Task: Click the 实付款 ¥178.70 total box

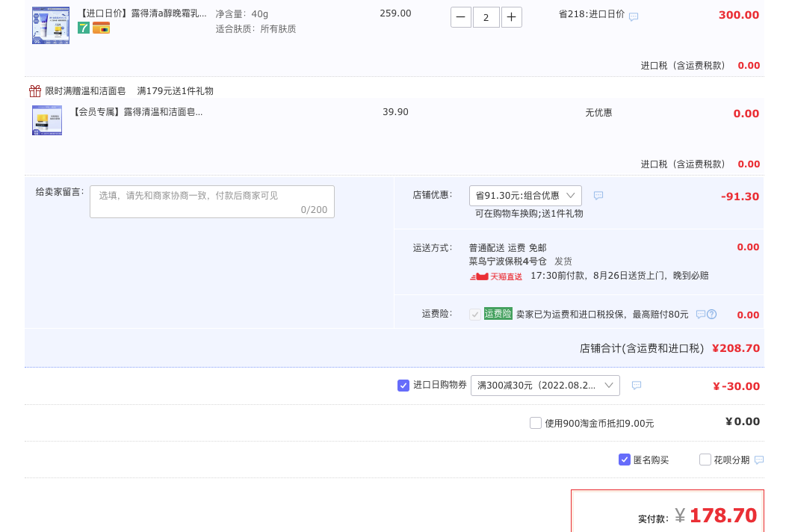Action: [x=667, y=511]
